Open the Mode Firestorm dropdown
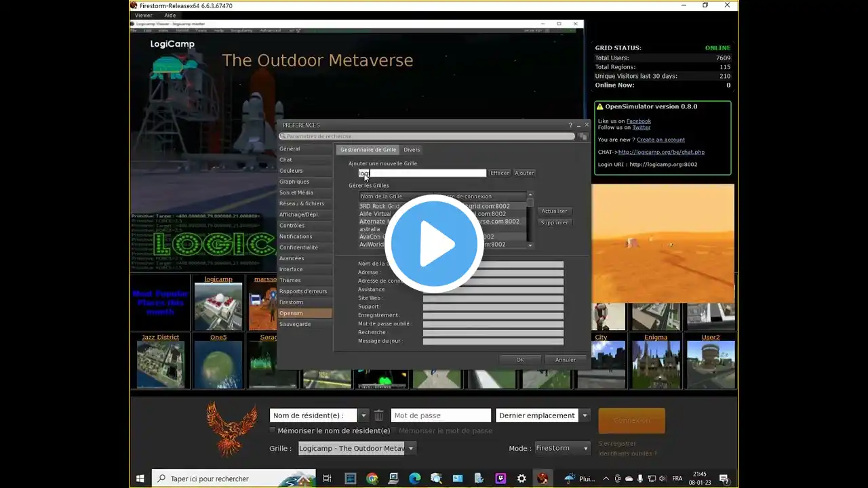868x488 pixels. click(x=585, y=448)
